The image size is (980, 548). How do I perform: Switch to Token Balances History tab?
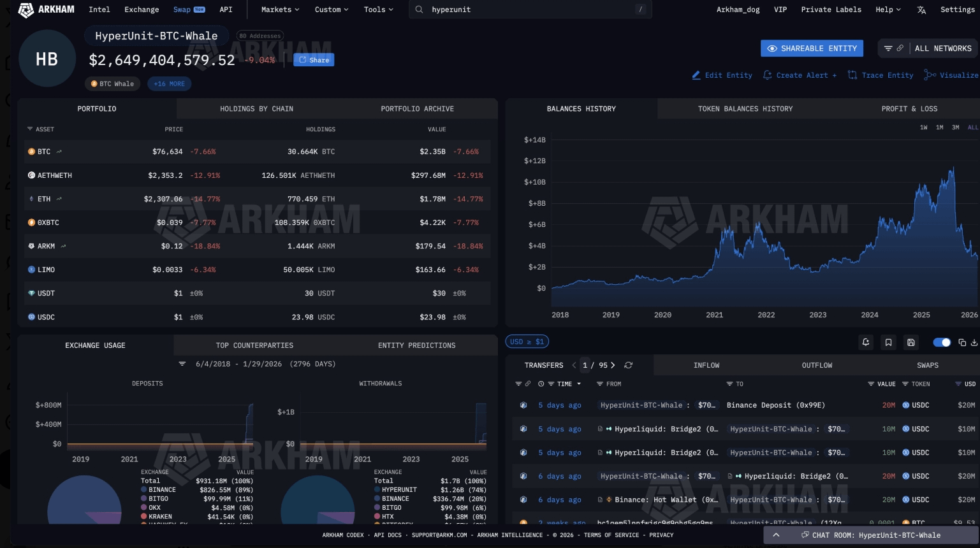tap(745, 109)
